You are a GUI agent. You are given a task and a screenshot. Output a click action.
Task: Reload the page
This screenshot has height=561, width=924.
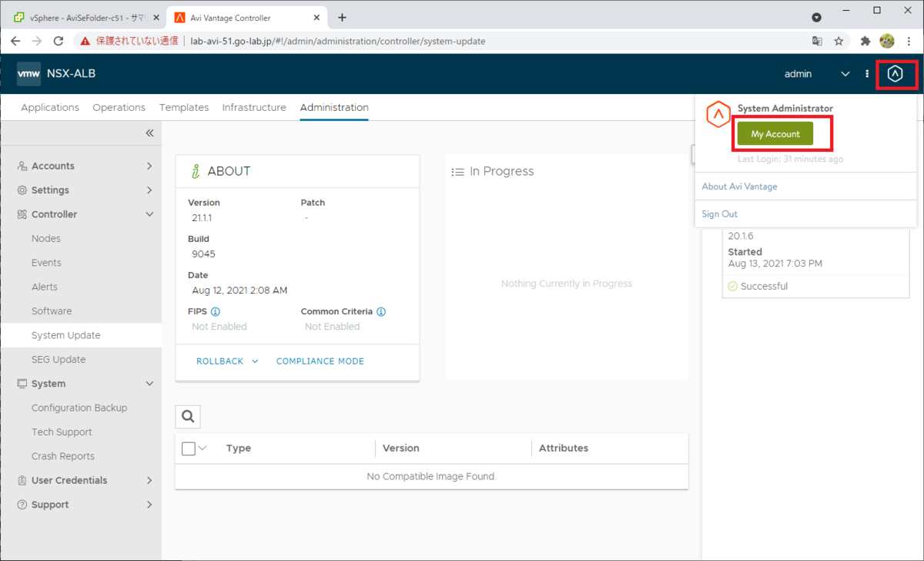[x=59, y=41]
